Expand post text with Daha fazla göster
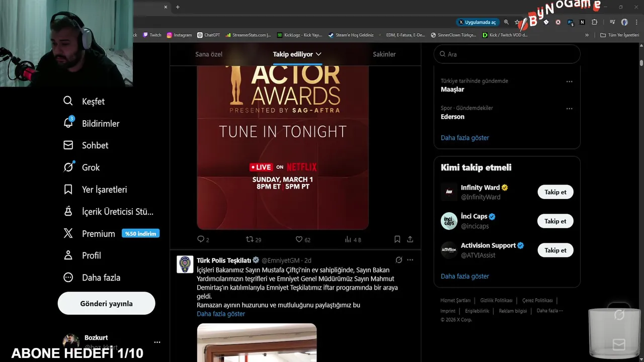644x362 pixels. click(221, 314)
